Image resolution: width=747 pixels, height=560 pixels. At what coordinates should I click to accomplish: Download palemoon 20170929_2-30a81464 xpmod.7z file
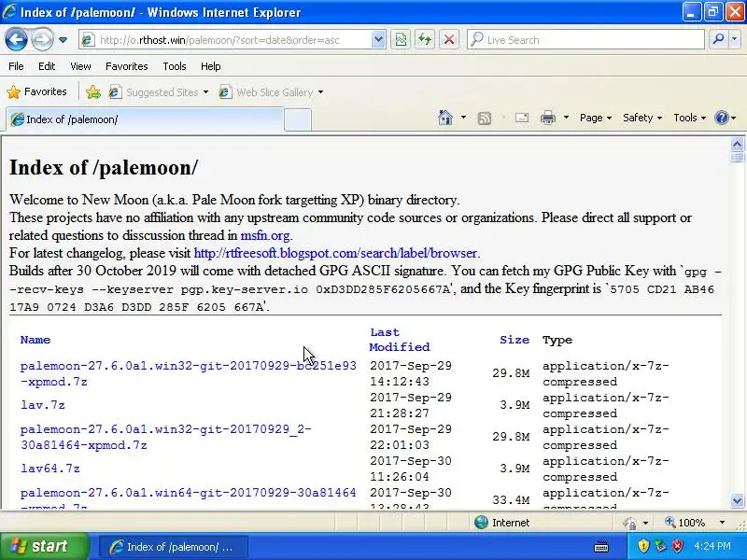click(x=166, y=437)
